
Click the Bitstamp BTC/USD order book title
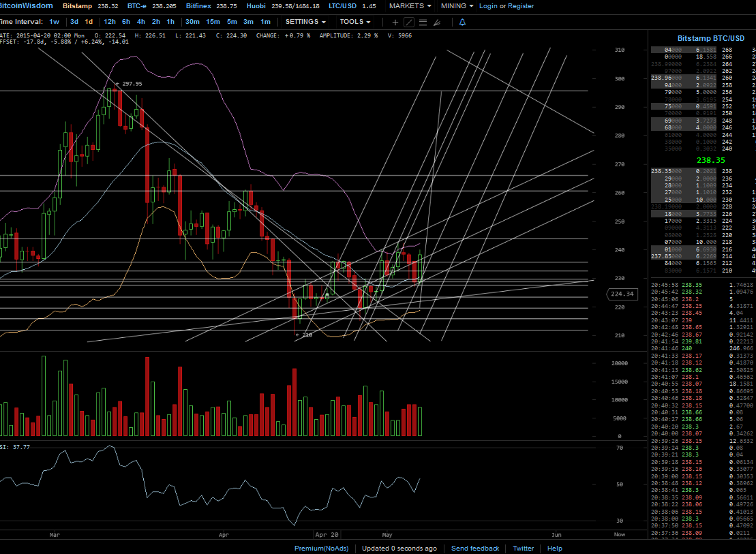711,39
